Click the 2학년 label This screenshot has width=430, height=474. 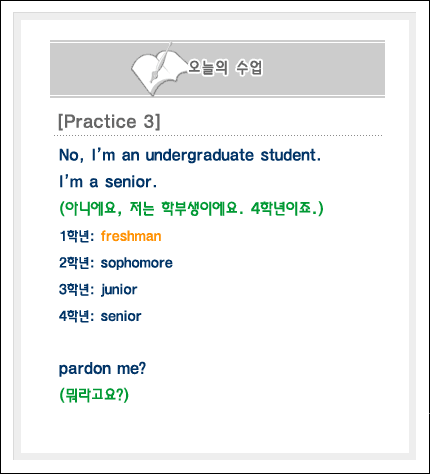76,263
